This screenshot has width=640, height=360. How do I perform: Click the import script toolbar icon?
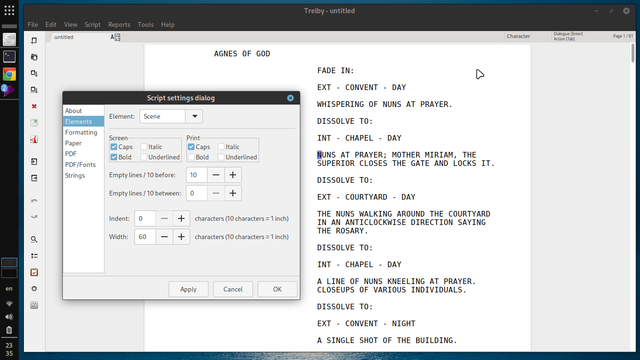pyautogui.click(x=34, y=162)
